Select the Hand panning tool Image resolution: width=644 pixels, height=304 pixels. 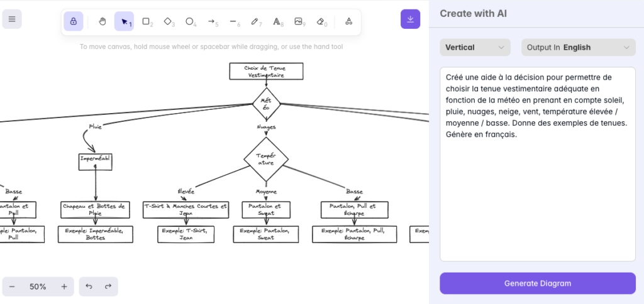coord(103,21)
